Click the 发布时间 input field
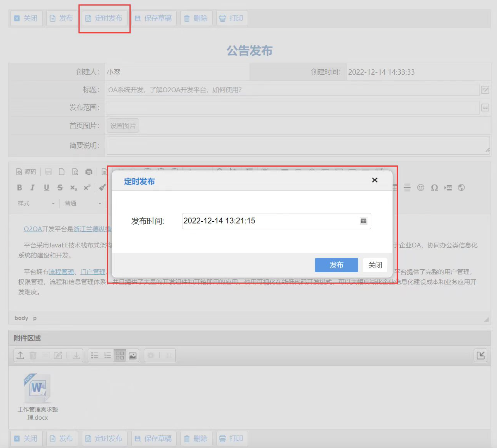The height and width of the screenshot is (448, 497). (262, 221)
